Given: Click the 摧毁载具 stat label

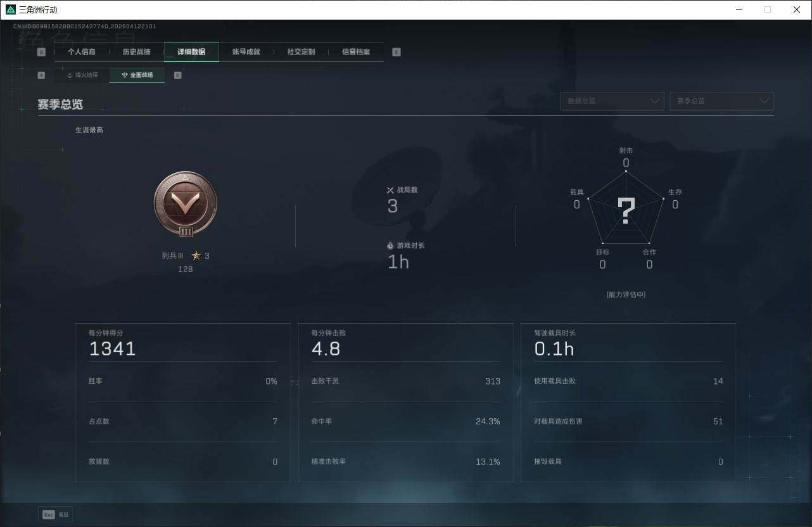Looking at the screenshot, I should tap(548, 462).
